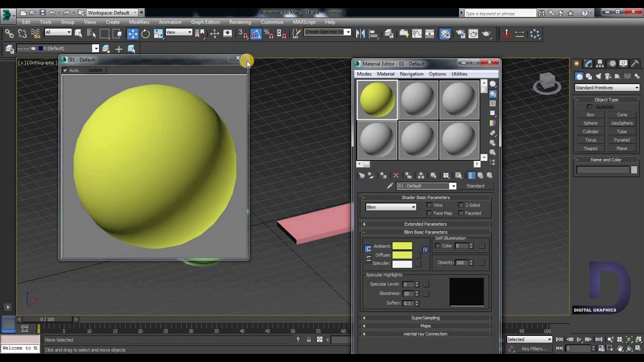Click the Standard material type button
Image resolution: width=644 pixels, height=362 pixels.
[x=475, y=186]
